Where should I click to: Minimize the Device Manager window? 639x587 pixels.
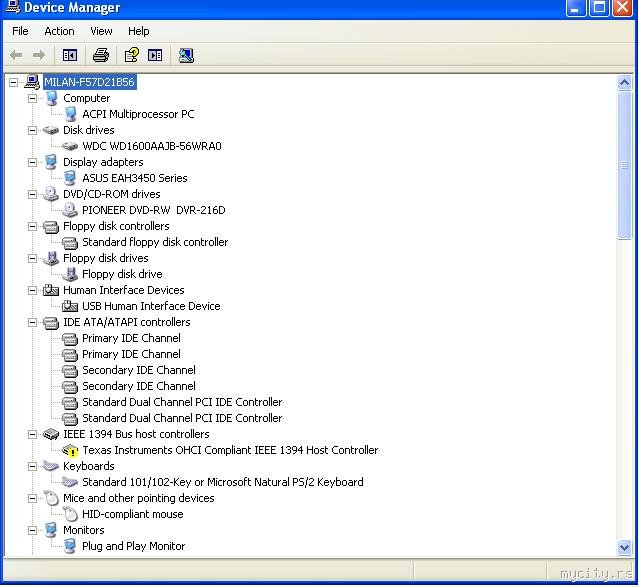point(575,8)
